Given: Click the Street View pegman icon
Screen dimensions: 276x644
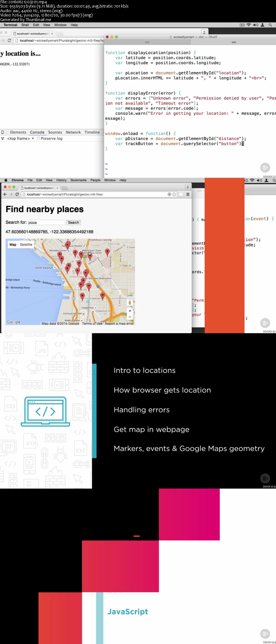Looking at the screenshot, I should pos(130,303).
